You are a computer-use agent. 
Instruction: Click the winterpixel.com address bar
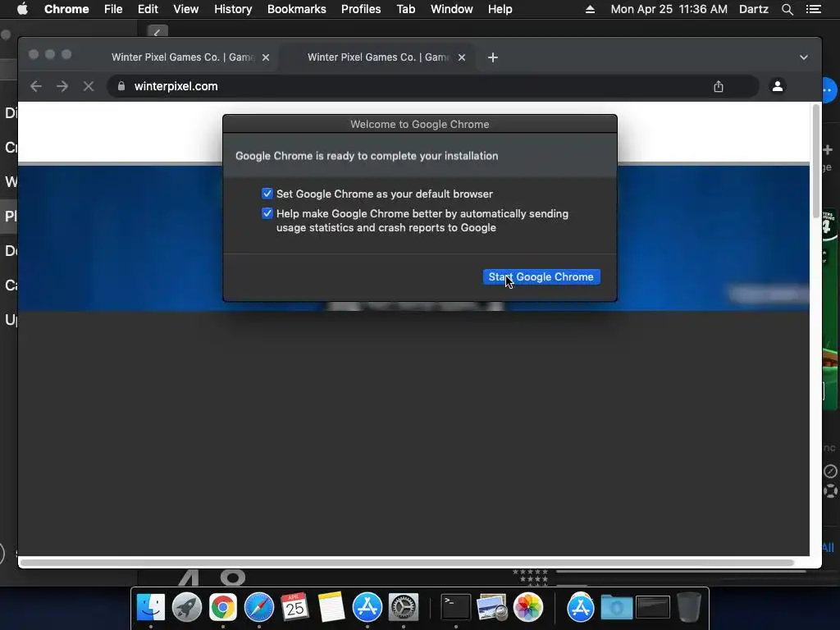pyautogui.click(x=433, y=86)
